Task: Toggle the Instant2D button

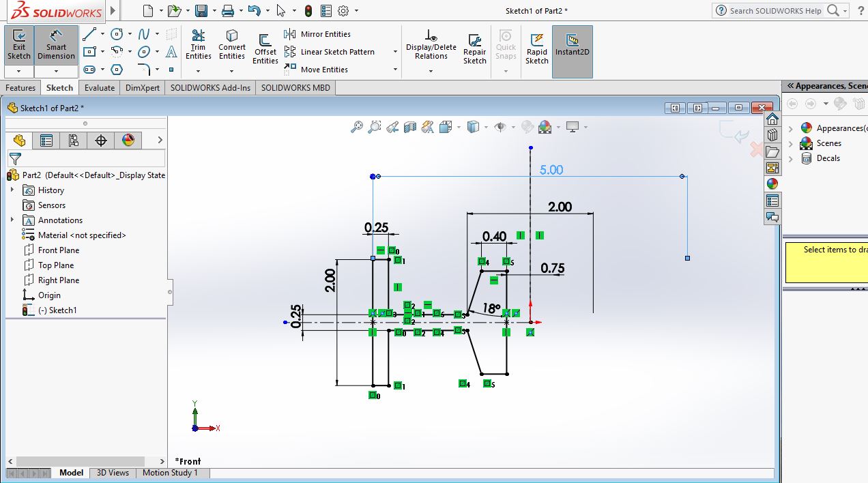Action: (572, 52)
